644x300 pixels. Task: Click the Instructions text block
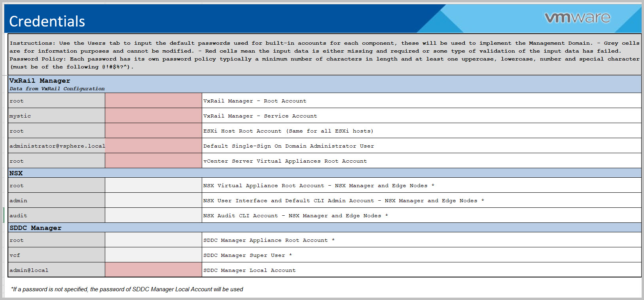click(324, 55)
